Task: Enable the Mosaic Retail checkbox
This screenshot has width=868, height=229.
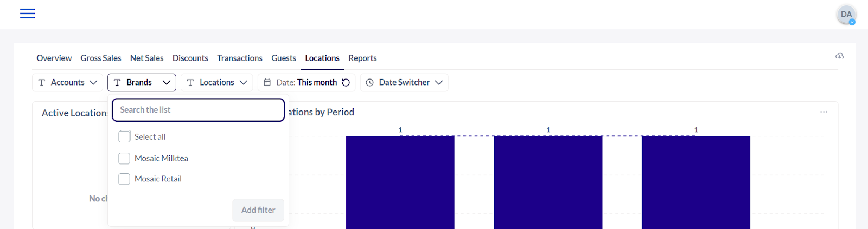Action: [124, 179]
